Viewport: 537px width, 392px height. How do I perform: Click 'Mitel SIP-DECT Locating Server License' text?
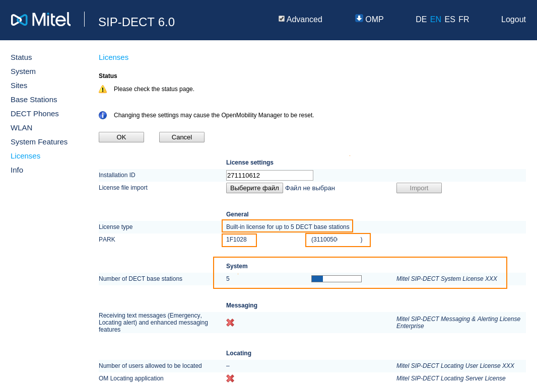click(451, 378)
